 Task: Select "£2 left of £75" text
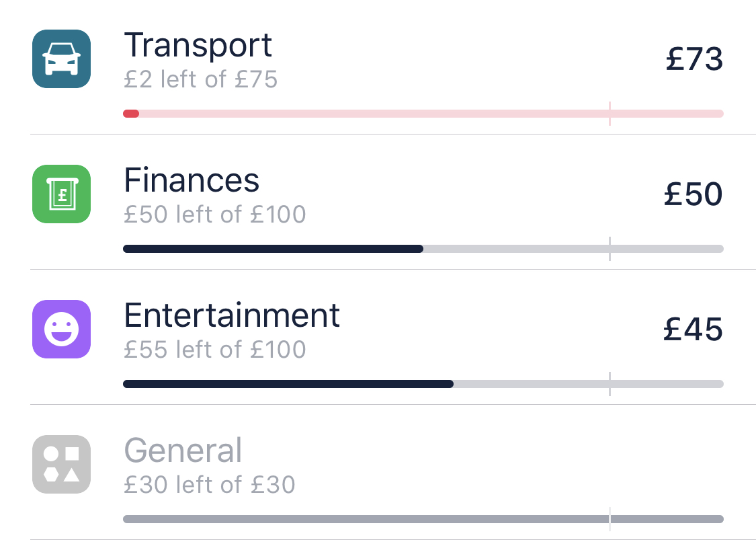click(x=200, y=80)
